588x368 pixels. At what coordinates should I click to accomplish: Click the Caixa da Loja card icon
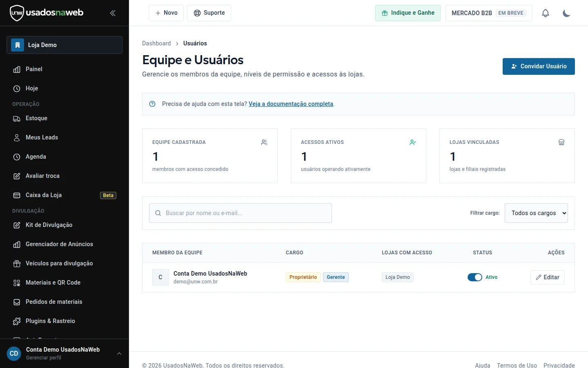[x=17, y=195]
